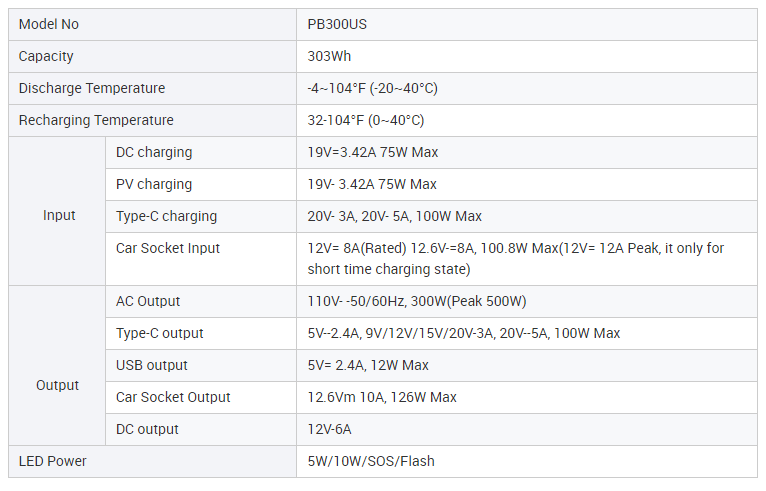The image size is (766, 491).
Task: Select the 5W/10W/SOS/Flash value
Action: click(371, 461)
